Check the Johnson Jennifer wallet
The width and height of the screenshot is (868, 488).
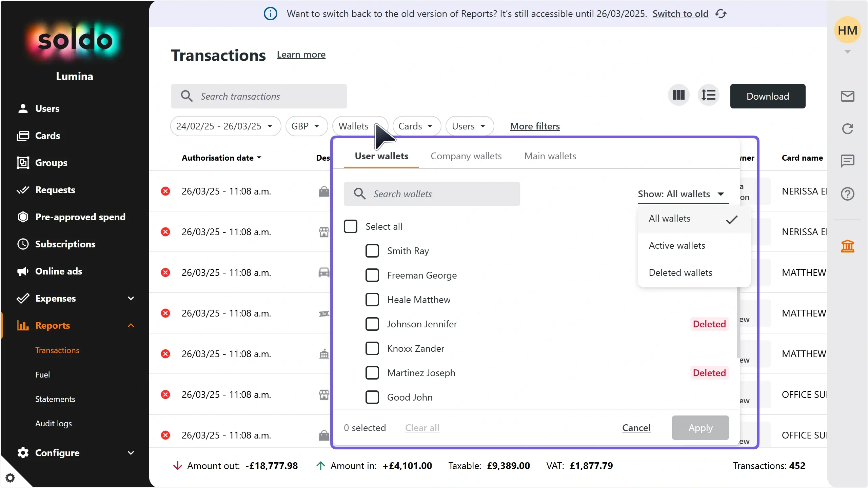[372, 324]
